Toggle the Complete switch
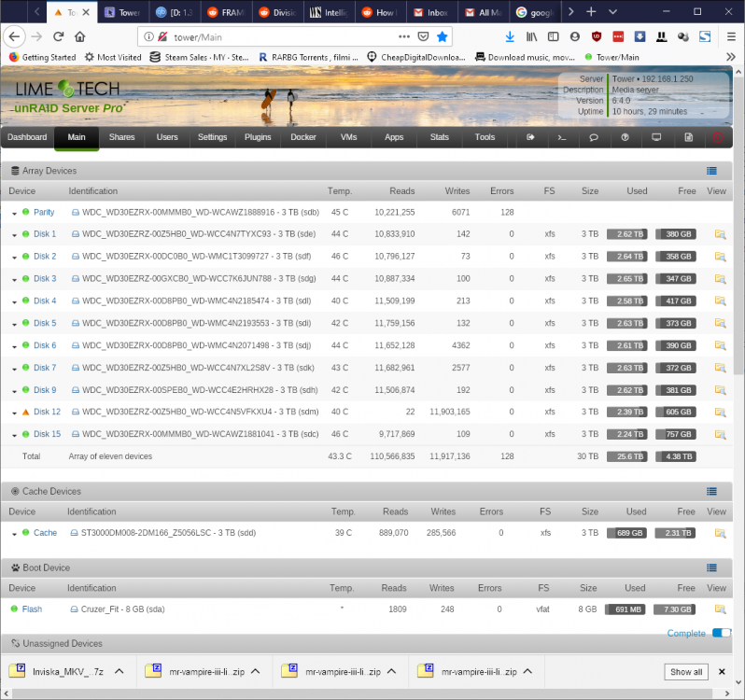The height and width of the screenshot is (700, 745). (722, 633)
